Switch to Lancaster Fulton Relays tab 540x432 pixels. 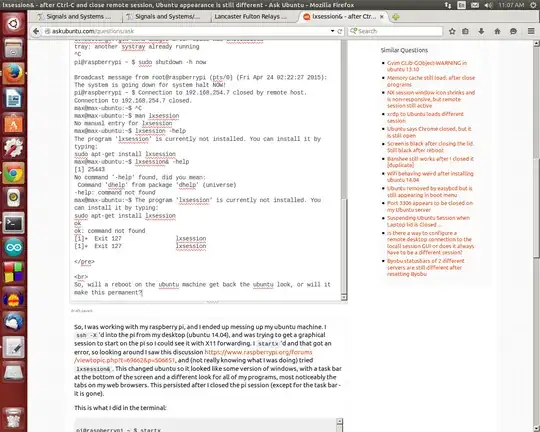click(251, 17)
